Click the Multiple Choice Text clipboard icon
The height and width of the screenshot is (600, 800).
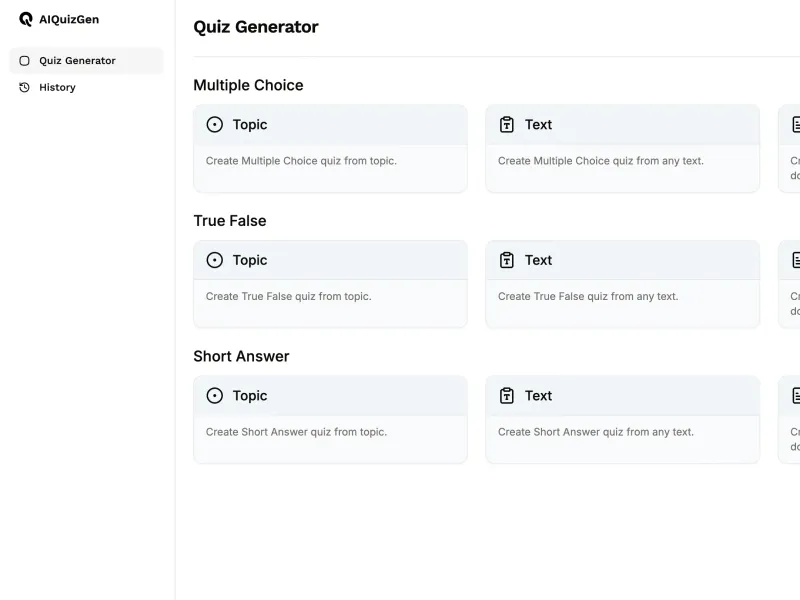pos(507,125)
